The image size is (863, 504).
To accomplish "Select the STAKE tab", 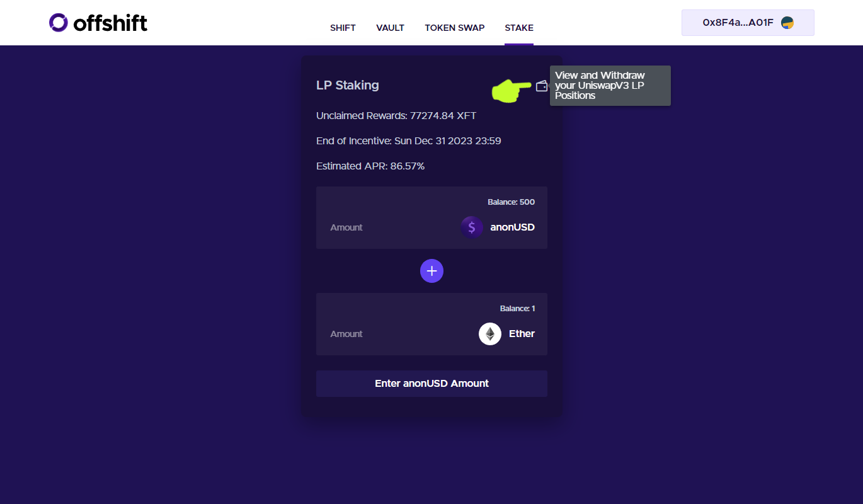I will (x=519, y=28).
